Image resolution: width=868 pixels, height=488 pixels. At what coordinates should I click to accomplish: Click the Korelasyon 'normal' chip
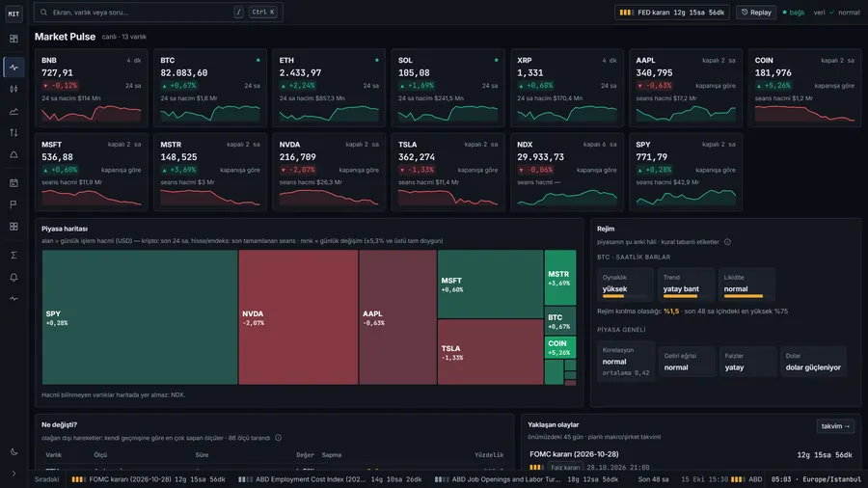click(x=626, y=362)
